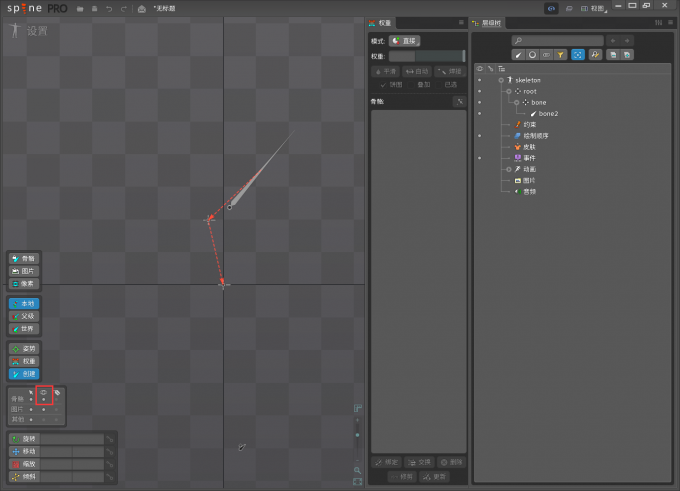Image resolution: width=680 pixels, height=491 pixels.
Task: Select the 层级树 tree panel tab
Action: pyautogui.click(x=487, y=23)
